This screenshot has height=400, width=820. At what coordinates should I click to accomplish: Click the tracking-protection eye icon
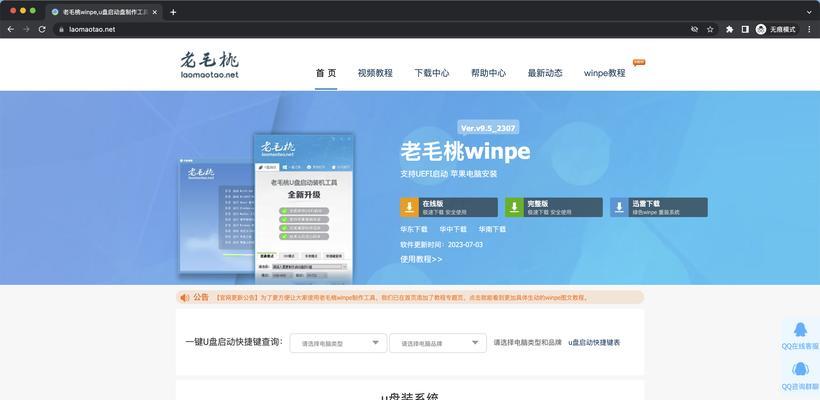tap(694, 29)
